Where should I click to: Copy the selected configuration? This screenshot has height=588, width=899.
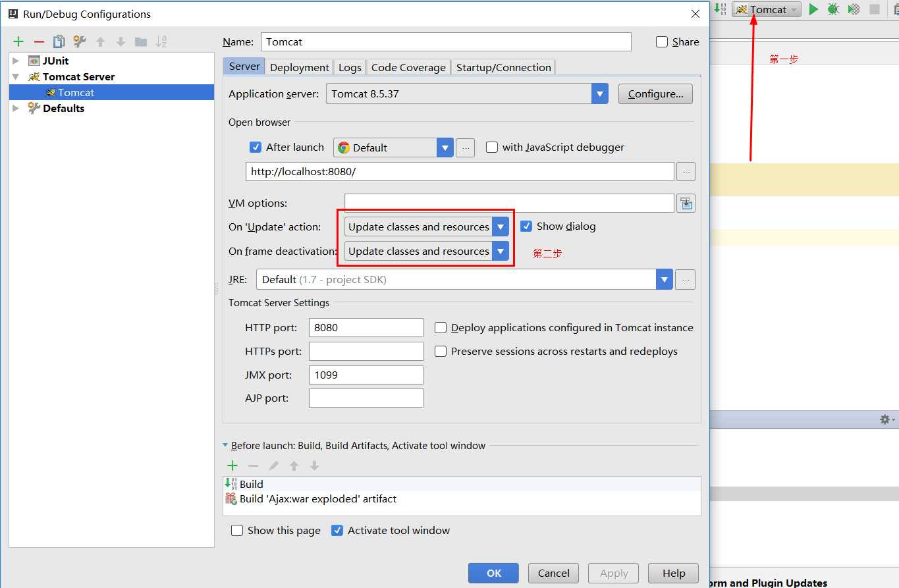[59, 41]
